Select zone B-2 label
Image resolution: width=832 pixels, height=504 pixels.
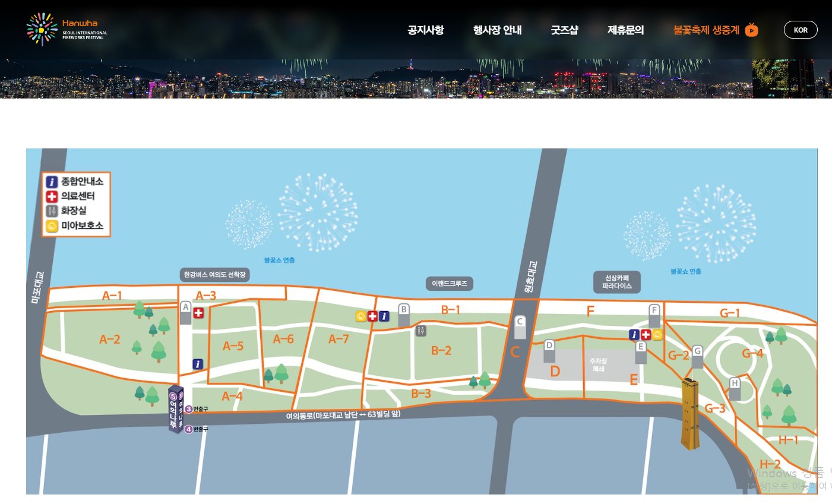click(441, 350)
